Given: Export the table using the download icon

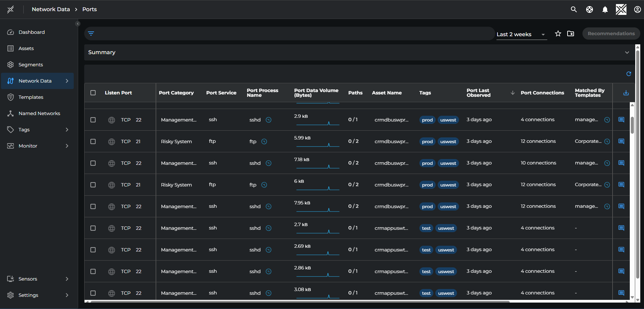Looking at the screenshot, I should [x=626, y=93].
